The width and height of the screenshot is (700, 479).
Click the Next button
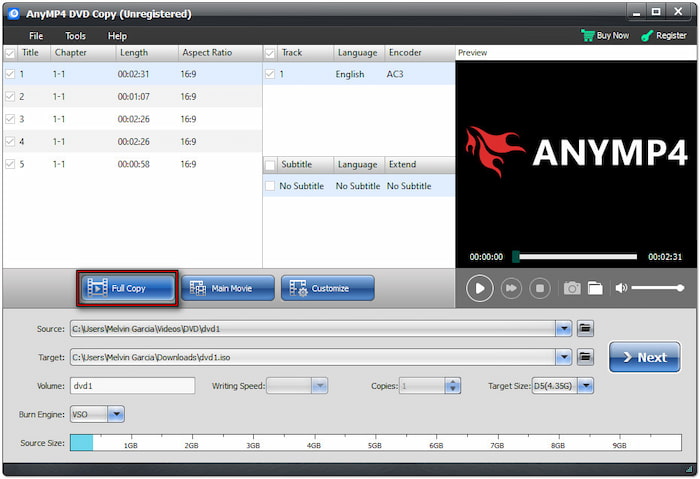click(x=643, y=357)
